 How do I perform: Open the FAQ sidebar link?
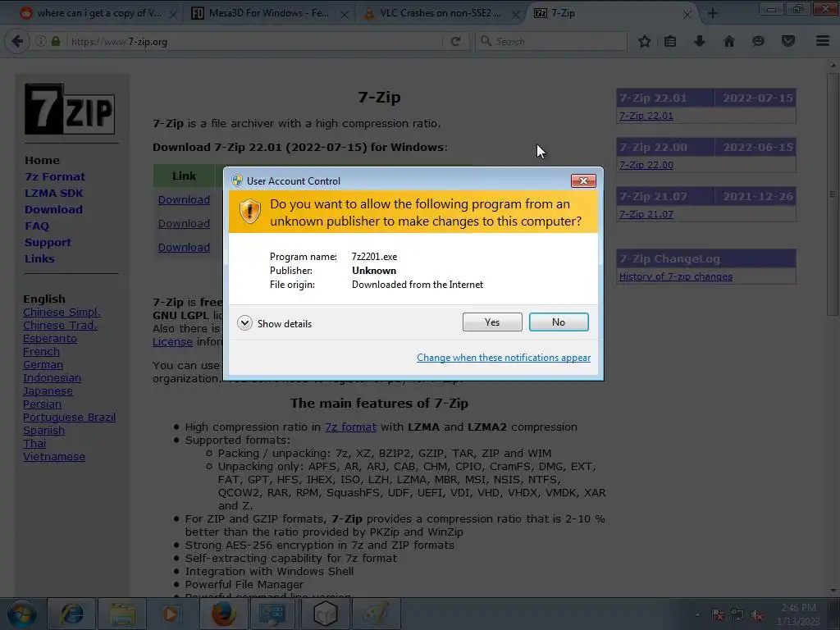point(37,226)
